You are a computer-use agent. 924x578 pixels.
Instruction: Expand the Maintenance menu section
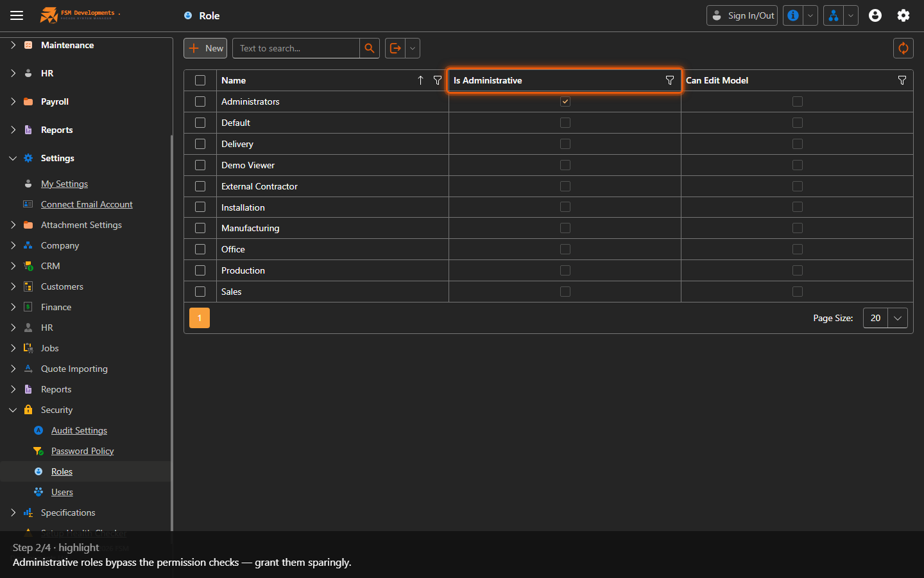(13, 45)
